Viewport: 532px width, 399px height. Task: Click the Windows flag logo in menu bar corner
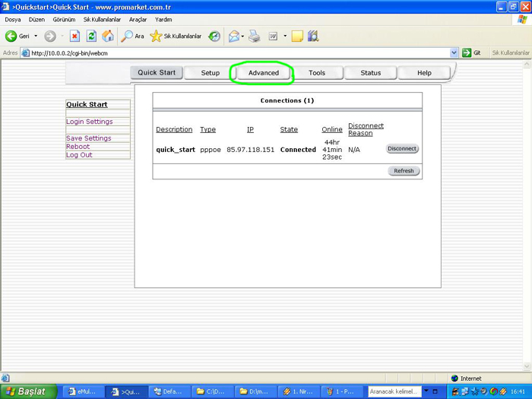pyautogui.click(x=523, y=19)
